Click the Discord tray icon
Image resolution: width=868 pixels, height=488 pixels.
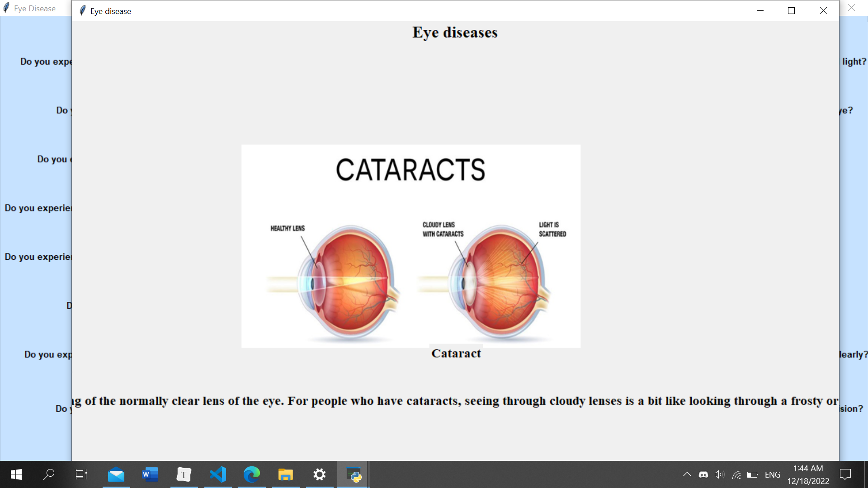pyautogui.click(x=703, y=474)
